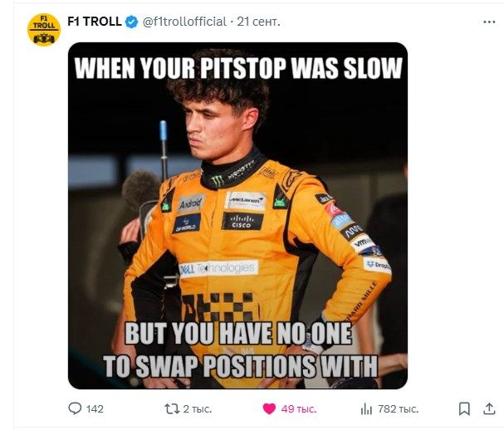The width and height of the screenshot is (504, 430).
Task: Open the F1 TROLL profile avatar
Action: tap(44, 29)
